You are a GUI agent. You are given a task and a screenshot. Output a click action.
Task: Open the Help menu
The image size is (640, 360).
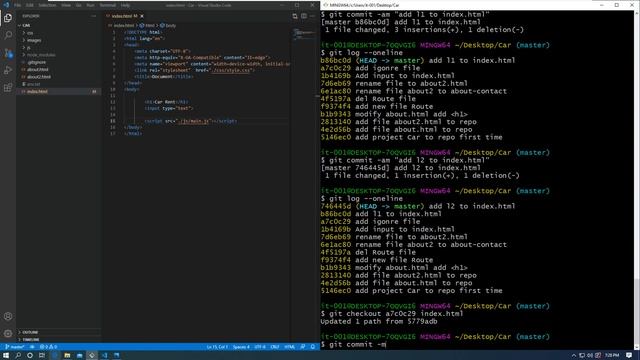coord(125,5)
